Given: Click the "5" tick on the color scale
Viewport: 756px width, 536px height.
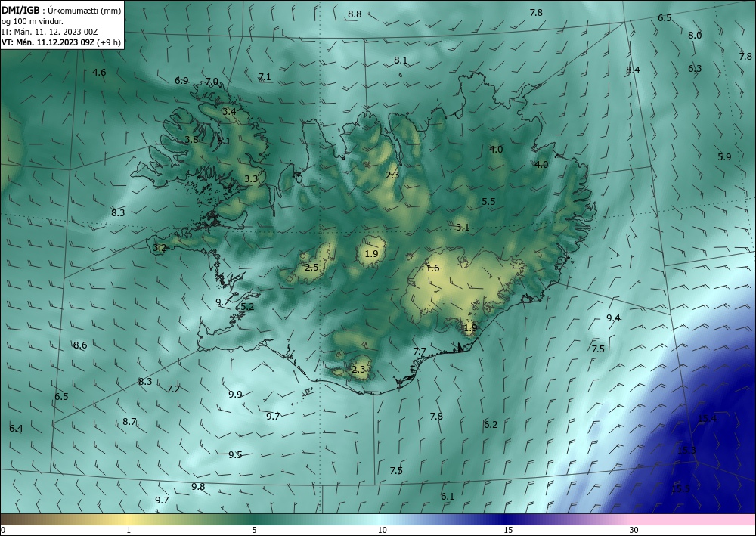Looking at the screenshot, I should 254,530.
